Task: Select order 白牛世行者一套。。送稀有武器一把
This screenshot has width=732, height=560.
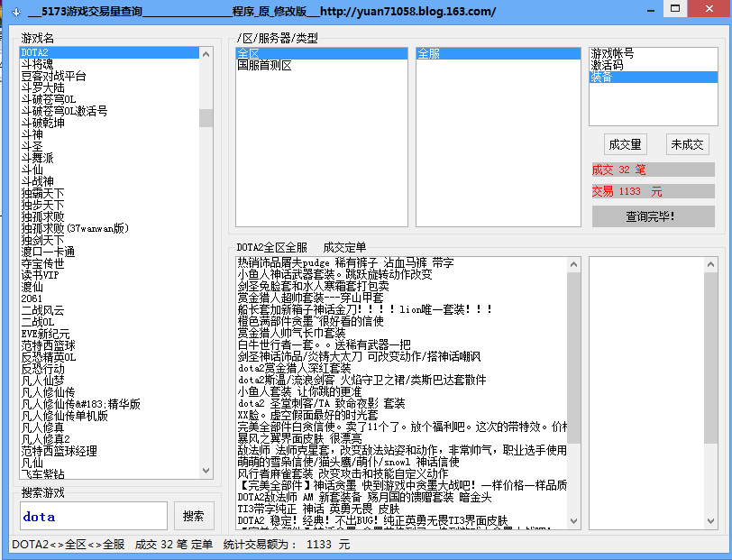Action: point(401,344)
